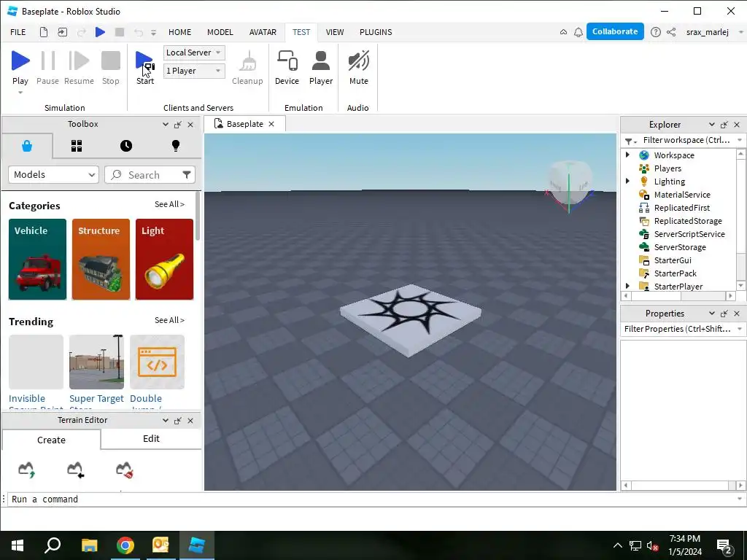
Task: Collapse the ribbon using the upward chevron icon
Action: pos(563,32)
